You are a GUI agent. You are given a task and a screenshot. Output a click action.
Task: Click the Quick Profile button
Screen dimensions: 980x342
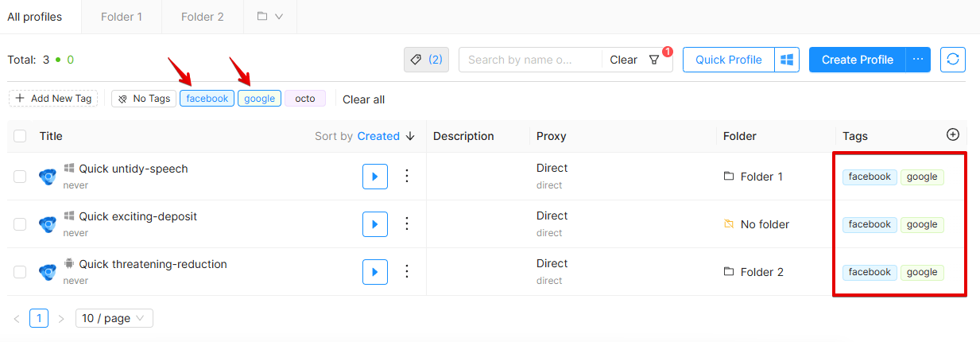click(x=729, y=60)
